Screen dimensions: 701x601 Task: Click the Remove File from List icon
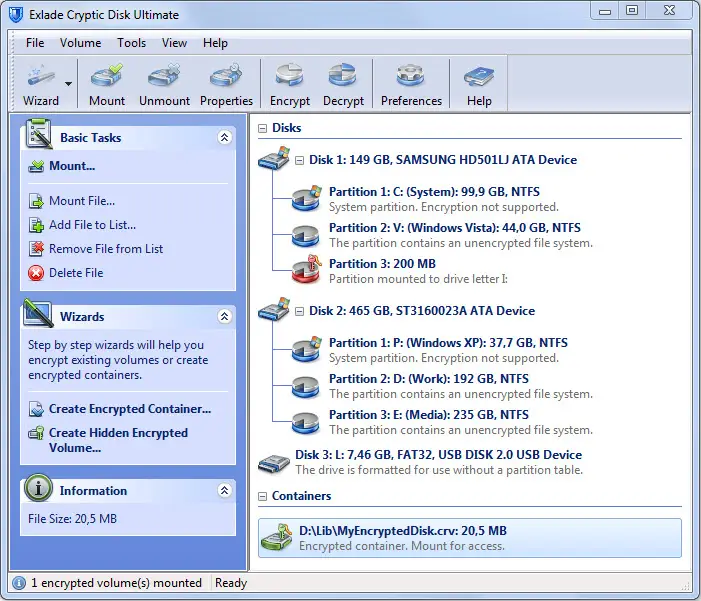[x=36, y=249]
